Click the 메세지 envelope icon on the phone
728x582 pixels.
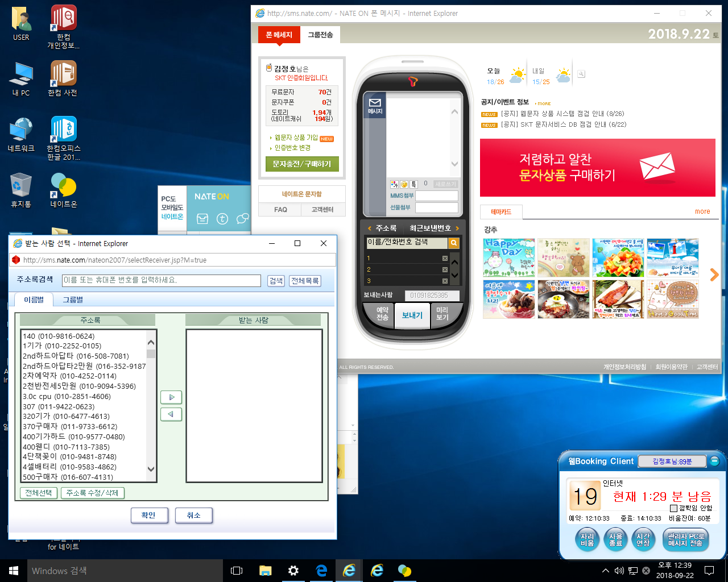pos(374,106)
